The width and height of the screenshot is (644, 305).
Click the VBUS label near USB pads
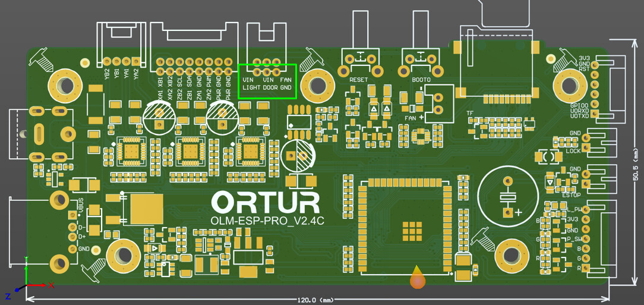point(81,205)
